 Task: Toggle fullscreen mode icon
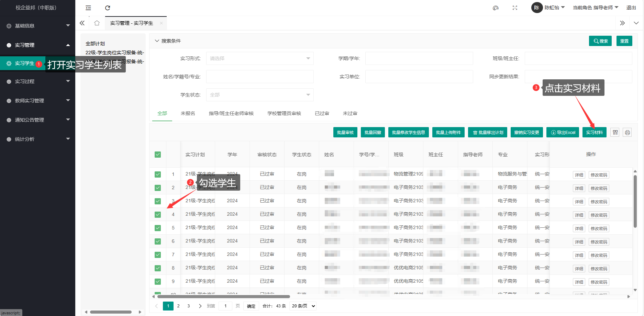pyautogui.click(x=515, y=8)
